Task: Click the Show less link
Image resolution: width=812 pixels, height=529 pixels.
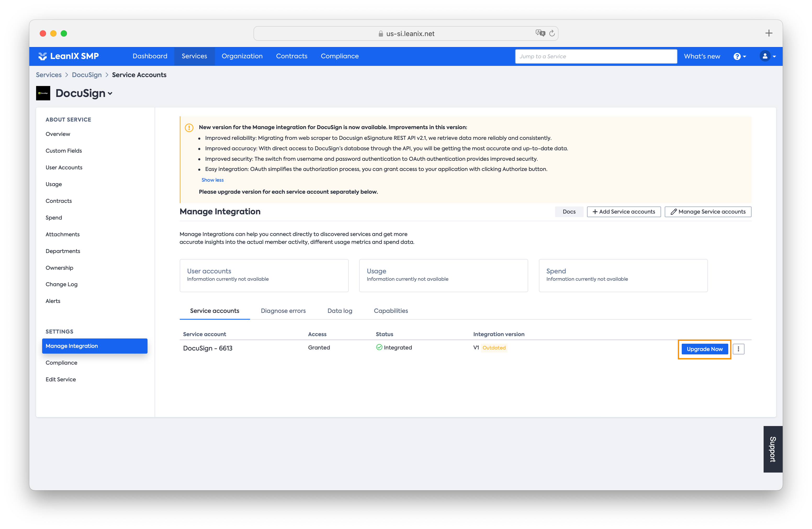Action: pos(213,180)
